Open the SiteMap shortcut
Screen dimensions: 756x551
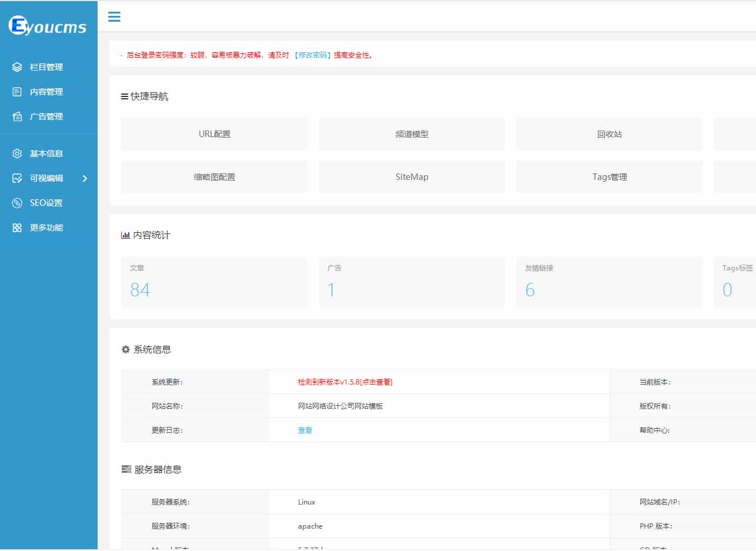coord(412,177)
